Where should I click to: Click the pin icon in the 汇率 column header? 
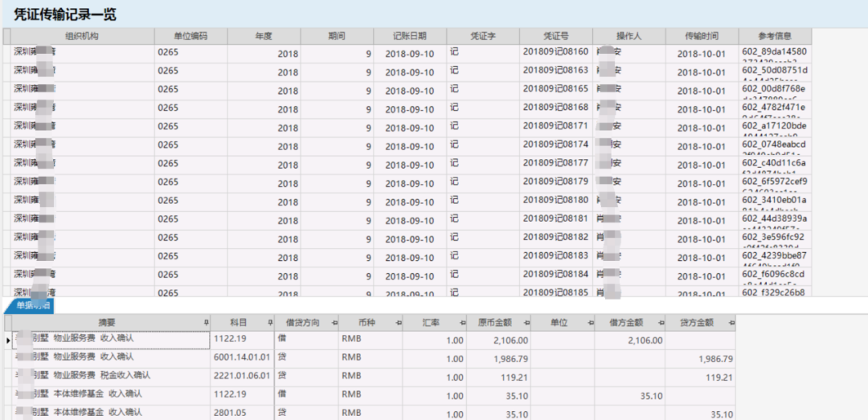[x=463, y=323]
